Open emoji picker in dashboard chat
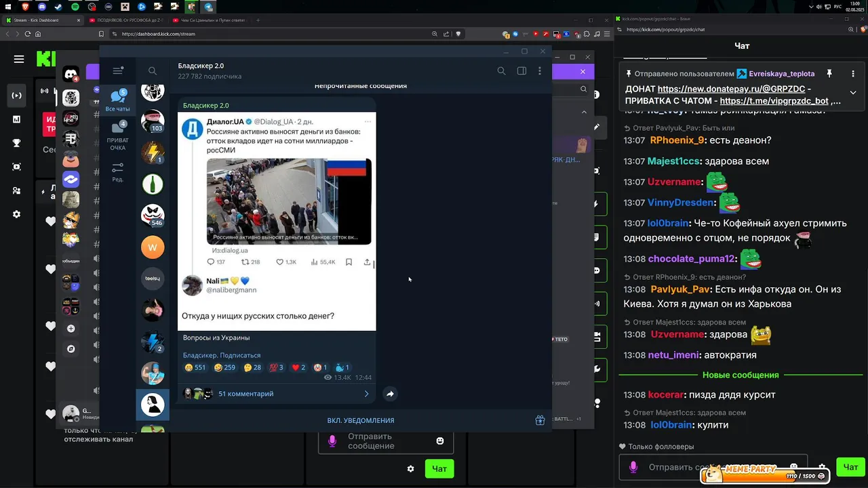 coord(440,441)
